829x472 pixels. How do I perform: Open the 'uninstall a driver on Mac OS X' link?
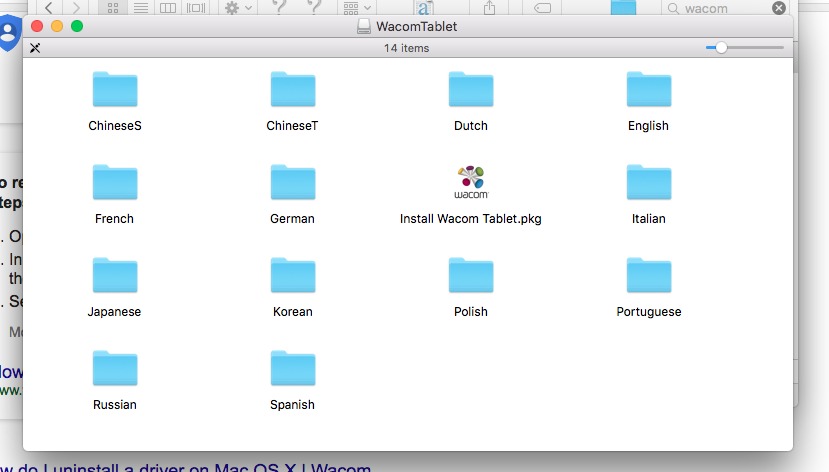(x=186, y=467)
